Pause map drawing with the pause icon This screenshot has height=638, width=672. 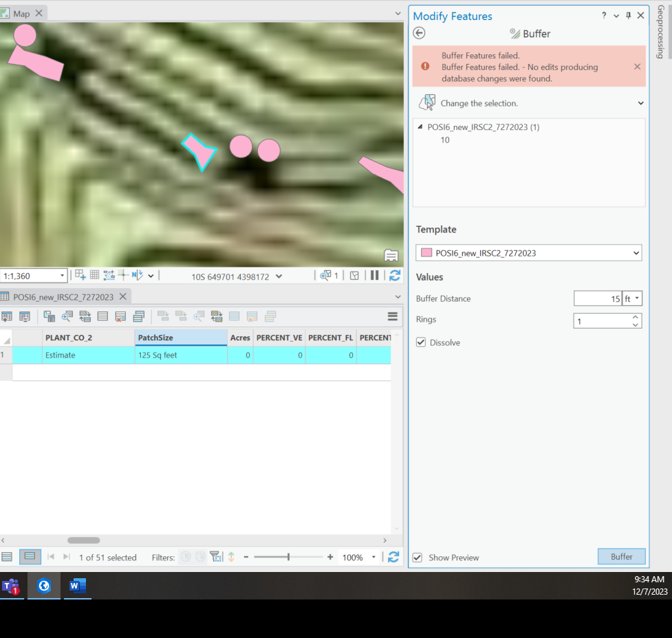[x=374, y=275]
